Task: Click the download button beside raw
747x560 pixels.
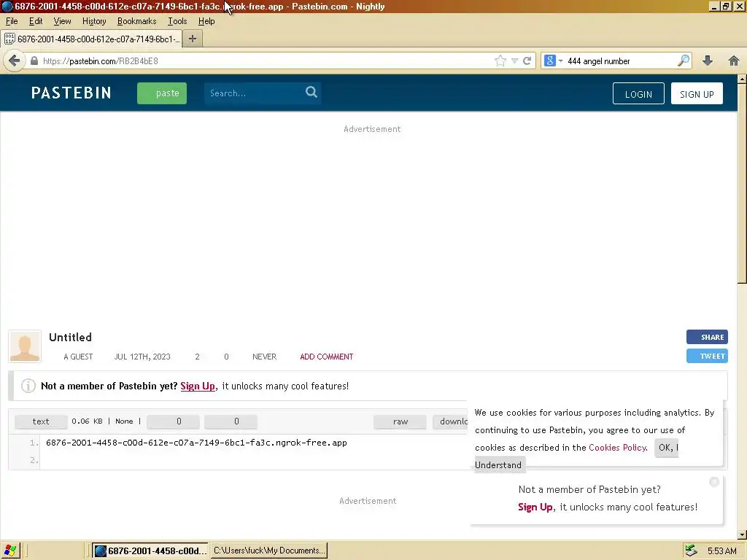Action: (451, 421)
